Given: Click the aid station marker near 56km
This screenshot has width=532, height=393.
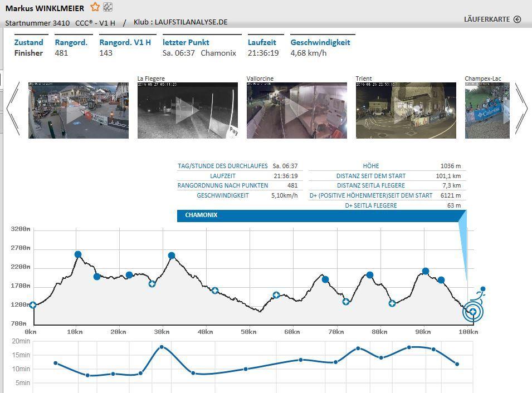Looking at the screenshot, I should pos(276,295).
